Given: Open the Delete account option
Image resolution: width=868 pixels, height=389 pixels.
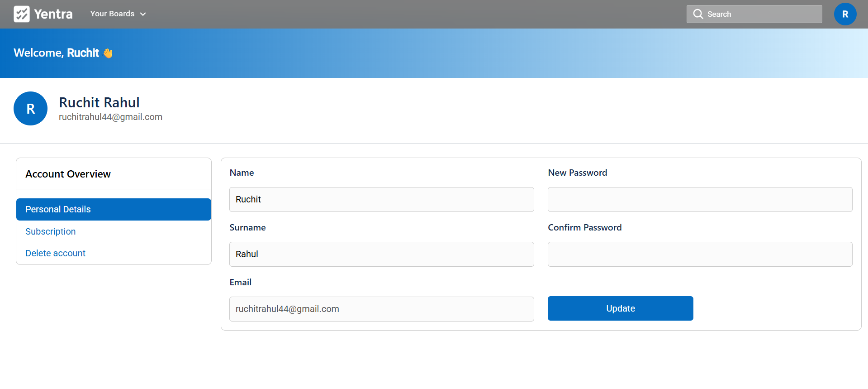Looking at the screenshot, I should [x=55, y=253].
